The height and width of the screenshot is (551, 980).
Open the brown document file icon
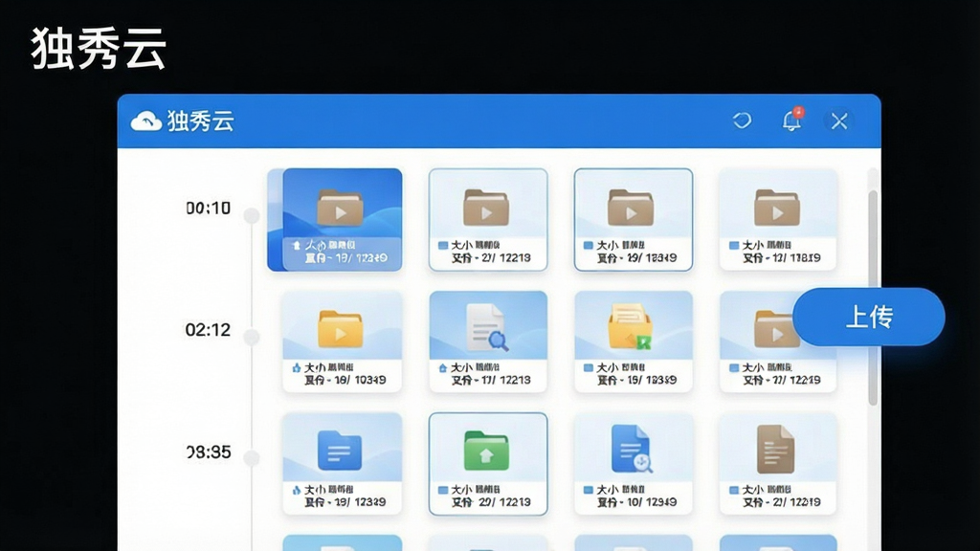click(x=775, y=450)
